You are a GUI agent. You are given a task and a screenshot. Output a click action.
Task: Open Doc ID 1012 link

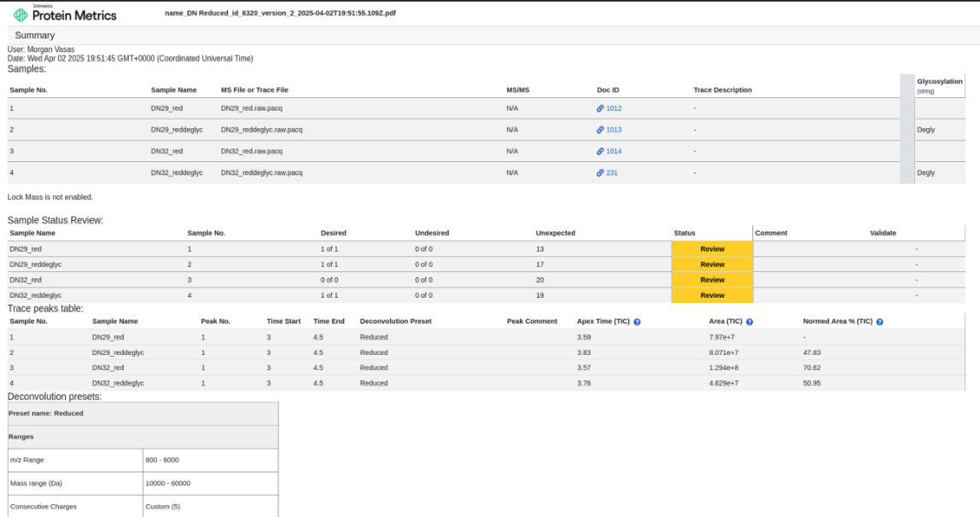coord(614,108)
